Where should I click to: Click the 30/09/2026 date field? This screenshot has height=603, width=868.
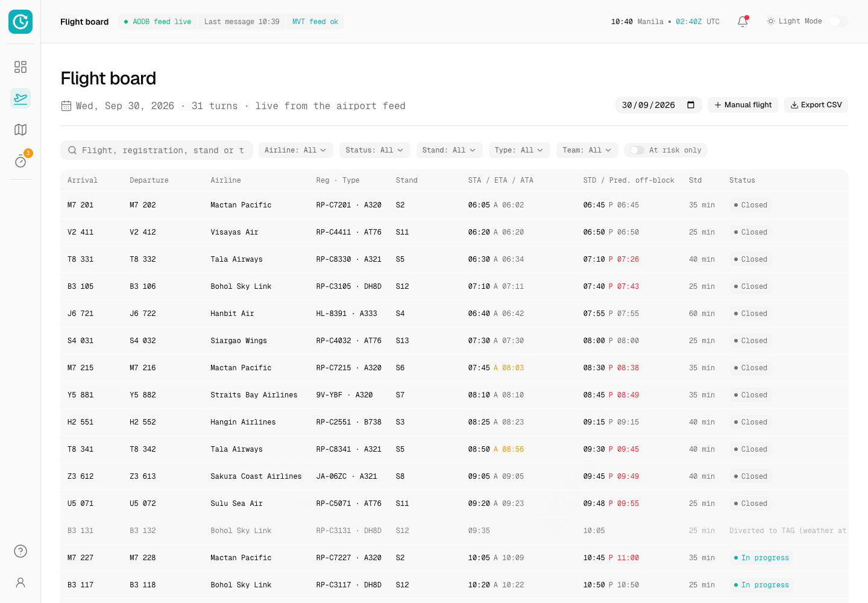pyautogui.click(x=658, y=105)
